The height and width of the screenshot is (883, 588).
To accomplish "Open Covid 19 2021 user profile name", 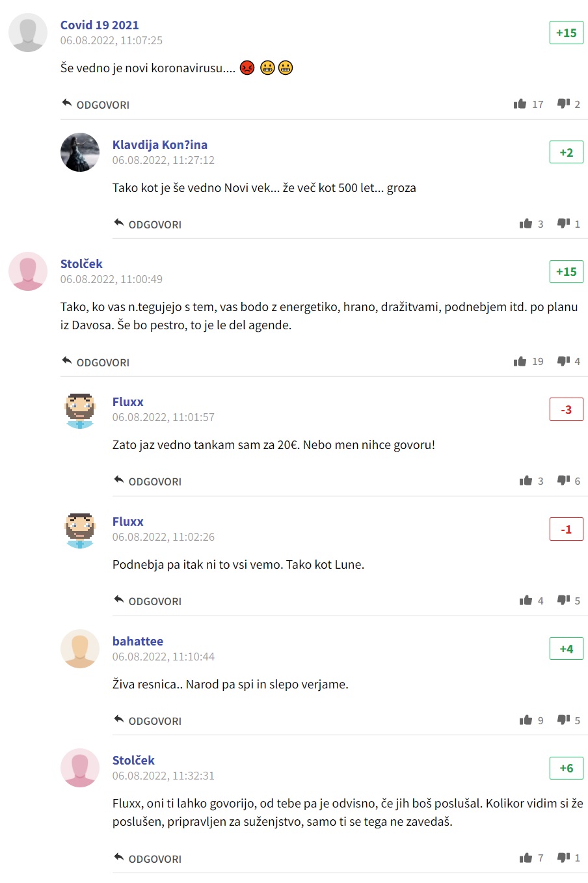I will 100,25.
